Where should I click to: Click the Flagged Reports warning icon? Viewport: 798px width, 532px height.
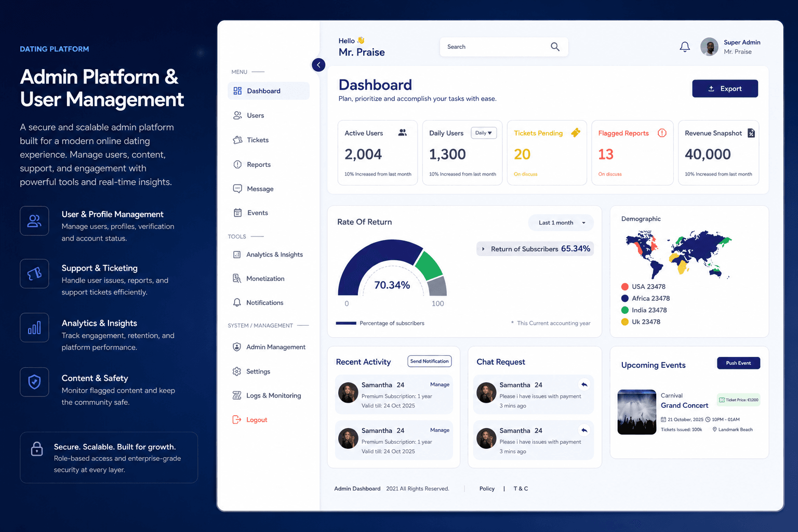[662, 133]
